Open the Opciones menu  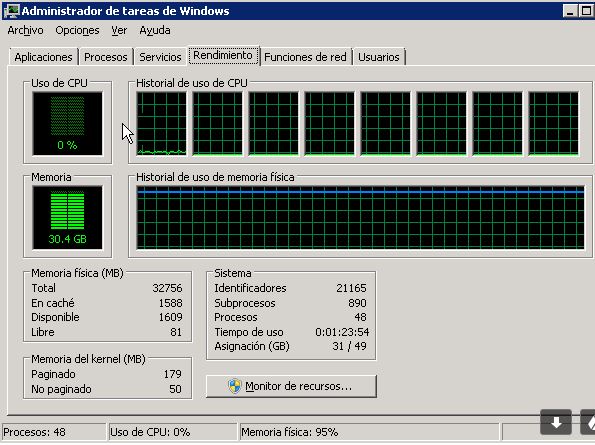(77, 30)
